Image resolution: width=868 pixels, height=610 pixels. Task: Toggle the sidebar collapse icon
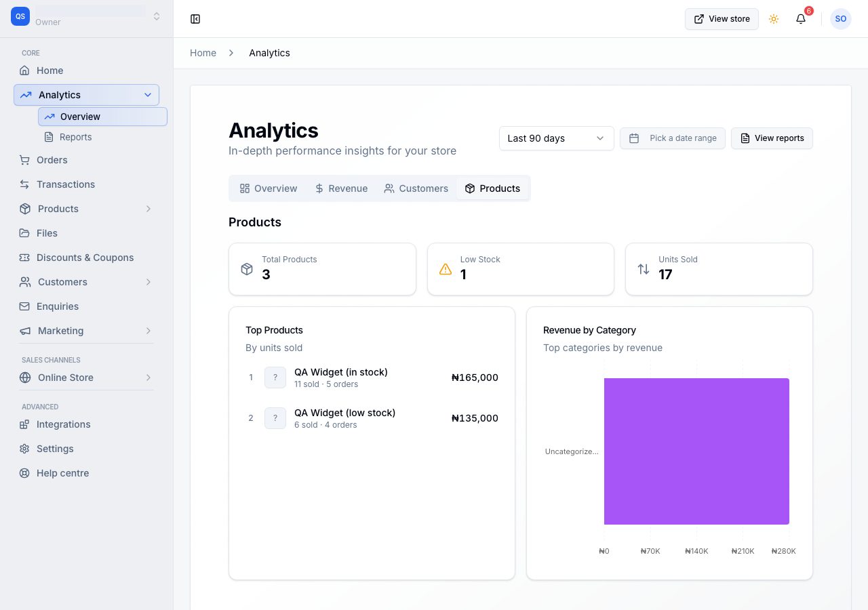pos(195,19)
